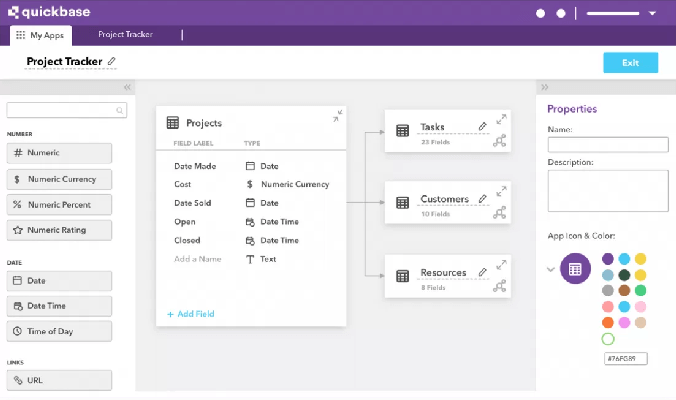The width and height of the screenshot is (676, 400).
Task: Choose the orange color swatch
Action: tap(608, 322)
